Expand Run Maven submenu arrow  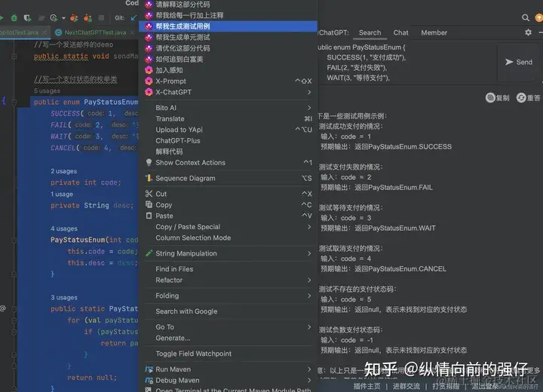click(309, 369)
